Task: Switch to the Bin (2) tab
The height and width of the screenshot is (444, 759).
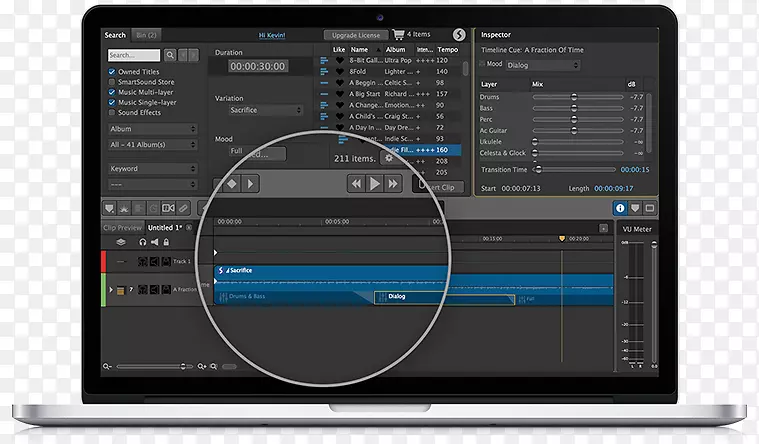Action: pos(147,35)
